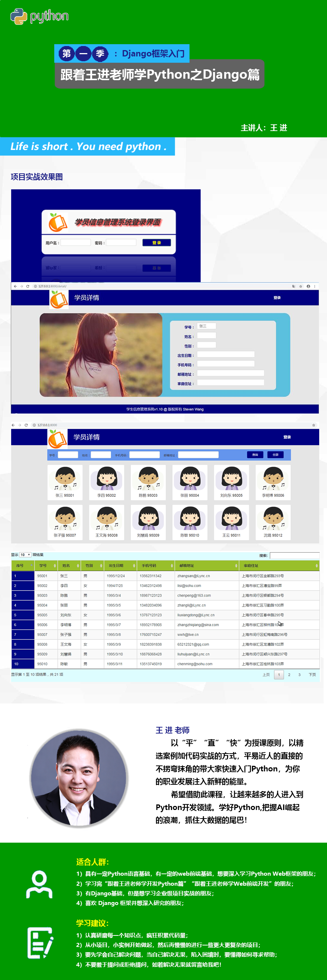Click the 全部 show-all button
Screen dimensions: 327x980
(275, 455)
